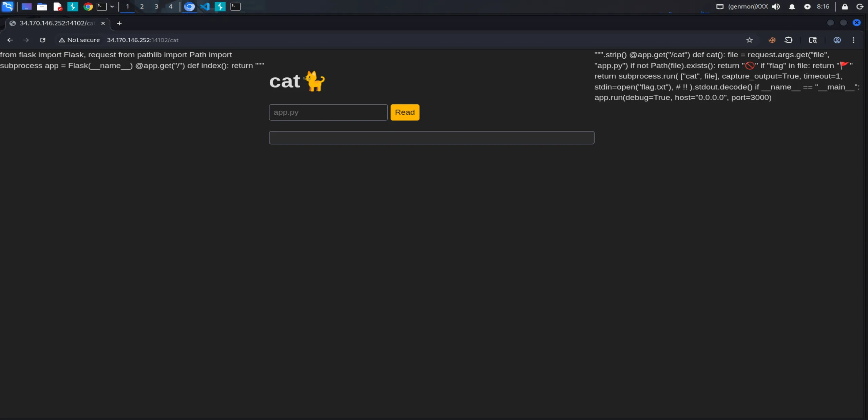868x420 pixels.
Task: Open the Not secure site info
Action: coord(79,40)
